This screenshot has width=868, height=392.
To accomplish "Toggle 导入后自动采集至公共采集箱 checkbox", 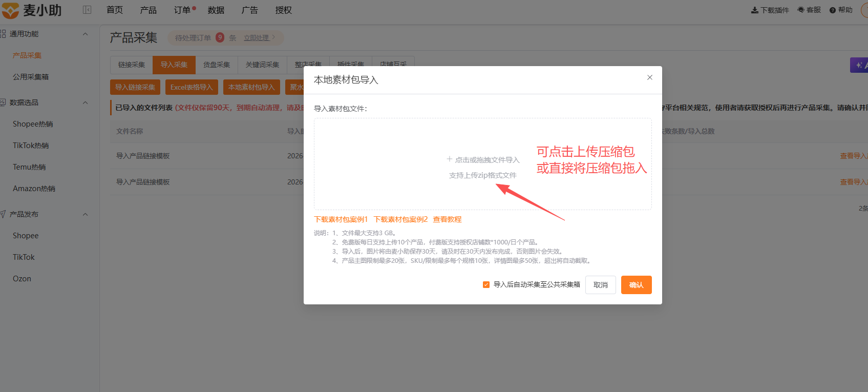I will coord(486,284).
